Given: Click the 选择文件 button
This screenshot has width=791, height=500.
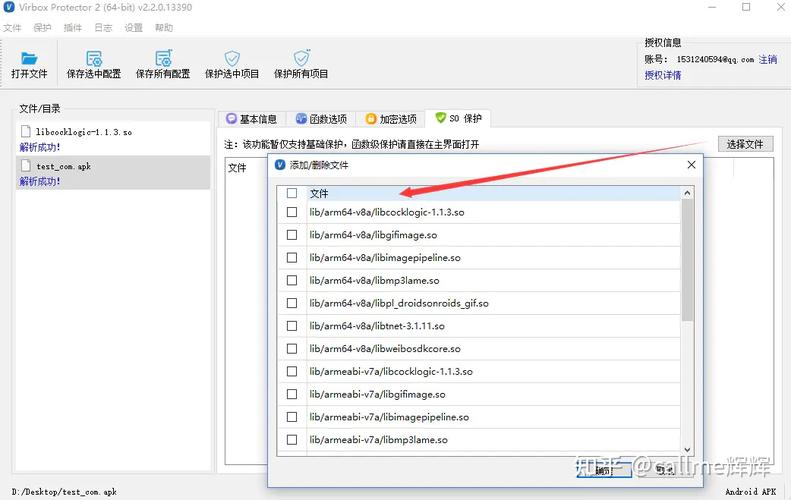Looking at the screenshot, I should coord(745,145).
